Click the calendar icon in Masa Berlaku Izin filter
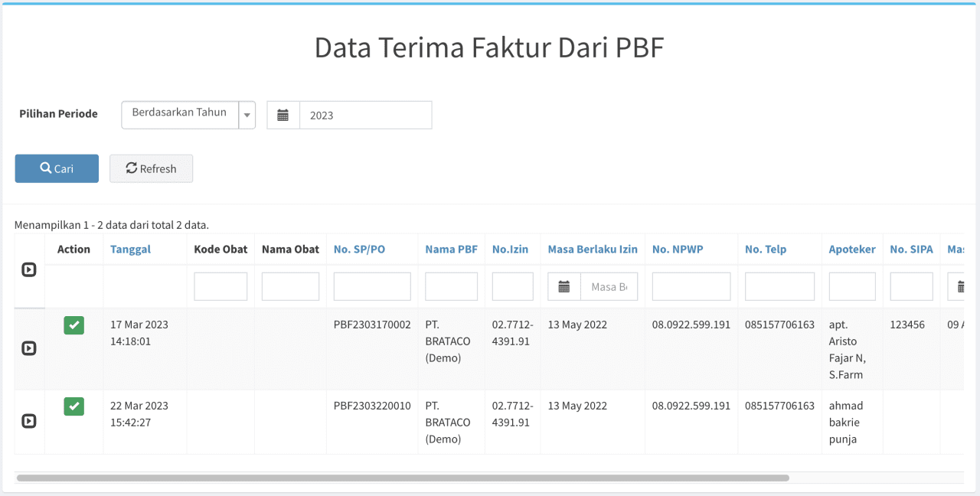The image size is (980, 496). coord(564,287)
